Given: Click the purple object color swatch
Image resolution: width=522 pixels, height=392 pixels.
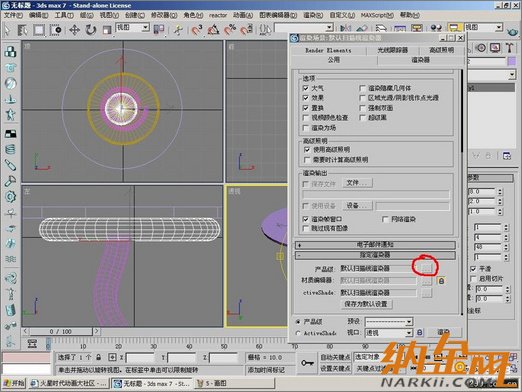Looking at the screenshot, I should click(511, 61).
